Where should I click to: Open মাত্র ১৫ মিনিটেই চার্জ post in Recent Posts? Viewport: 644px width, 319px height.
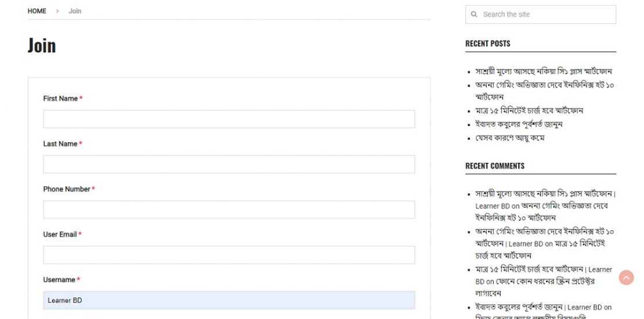tap(529, 110)
